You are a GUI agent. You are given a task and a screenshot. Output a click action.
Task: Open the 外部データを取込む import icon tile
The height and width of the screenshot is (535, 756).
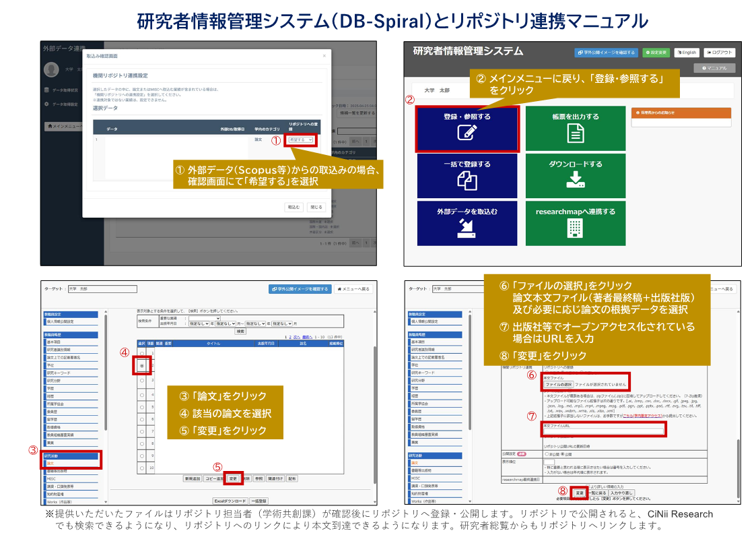click(x=467, y=223)
